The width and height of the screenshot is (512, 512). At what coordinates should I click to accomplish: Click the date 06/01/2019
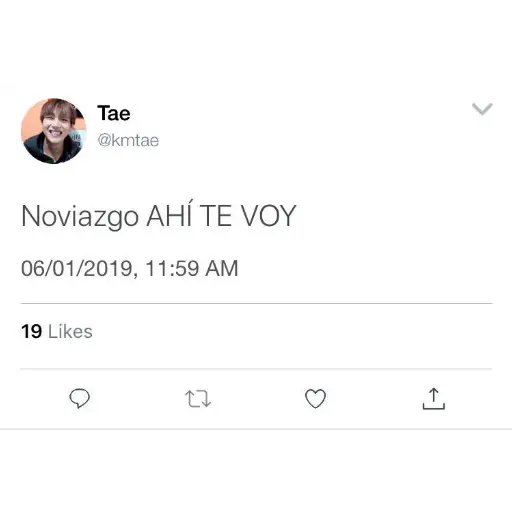pos(78,269)
